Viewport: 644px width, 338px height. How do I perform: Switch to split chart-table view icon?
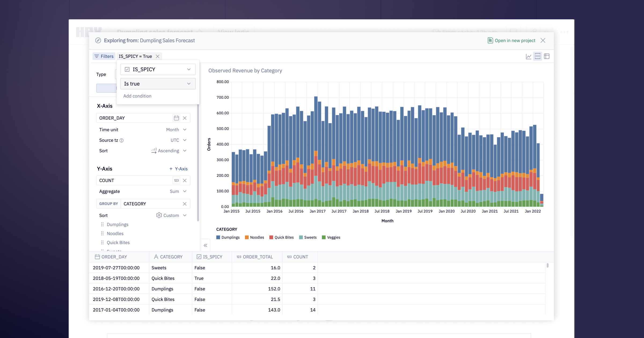[537, 56]
